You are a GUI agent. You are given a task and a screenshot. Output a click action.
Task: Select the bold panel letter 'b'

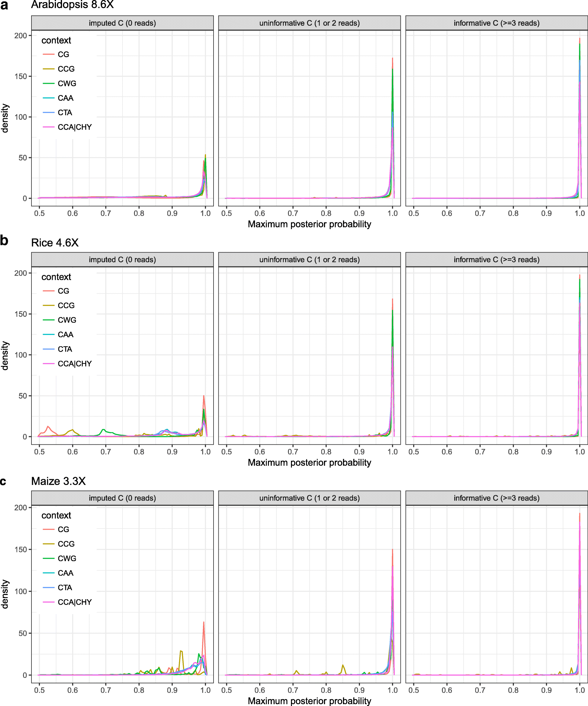click(x=4, y=241)
